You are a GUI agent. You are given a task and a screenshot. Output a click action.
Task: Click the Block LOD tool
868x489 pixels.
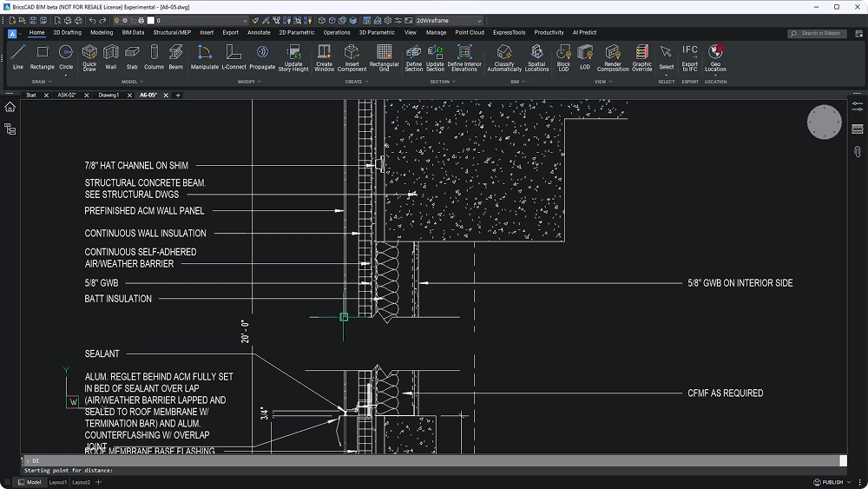pyautogui.click(x=563, y=58)
